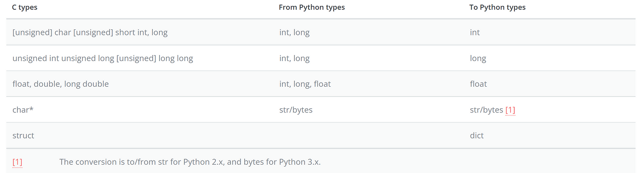Click the 'int' cell in To Python column
Image resolution: width=644 pixels, height=173 pixels.
(x=474, y=33)
